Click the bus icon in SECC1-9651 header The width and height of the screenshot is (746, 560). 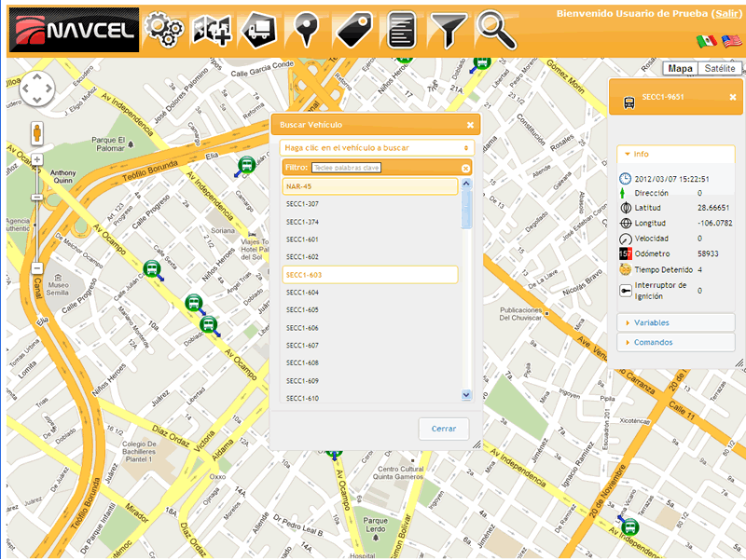tap(629, 102)
